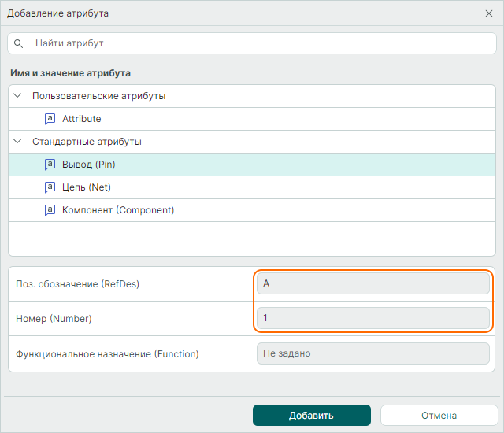
Task: Click the Номер (Number) value field
Action: [x=373, y=318]
